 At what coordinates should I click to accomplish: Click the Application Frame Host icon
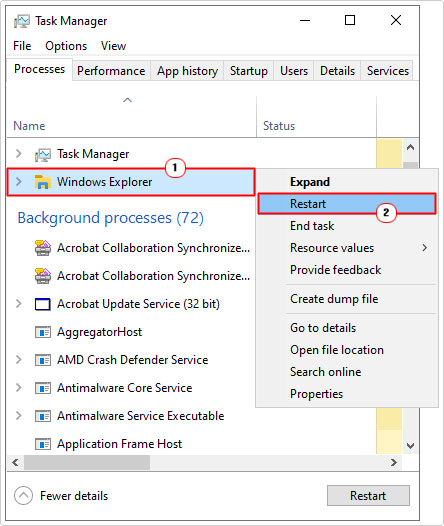pyautogui.click(x=43, y=444)
